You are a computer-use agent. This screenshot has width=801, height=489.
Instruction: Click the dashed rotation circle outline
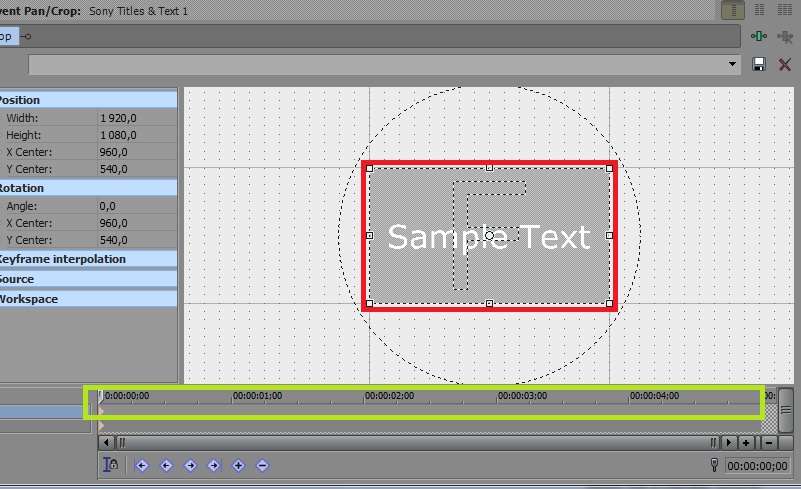pos(340,236)
